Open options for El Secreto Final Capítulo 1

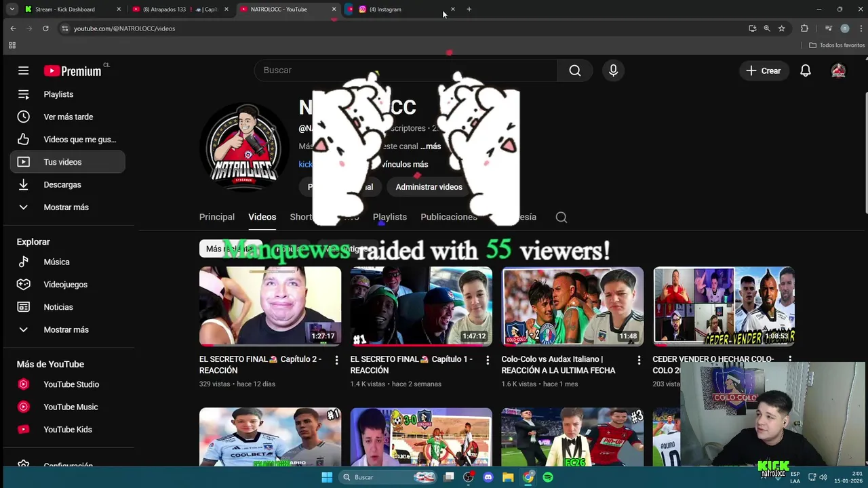[x=487, y=361]
